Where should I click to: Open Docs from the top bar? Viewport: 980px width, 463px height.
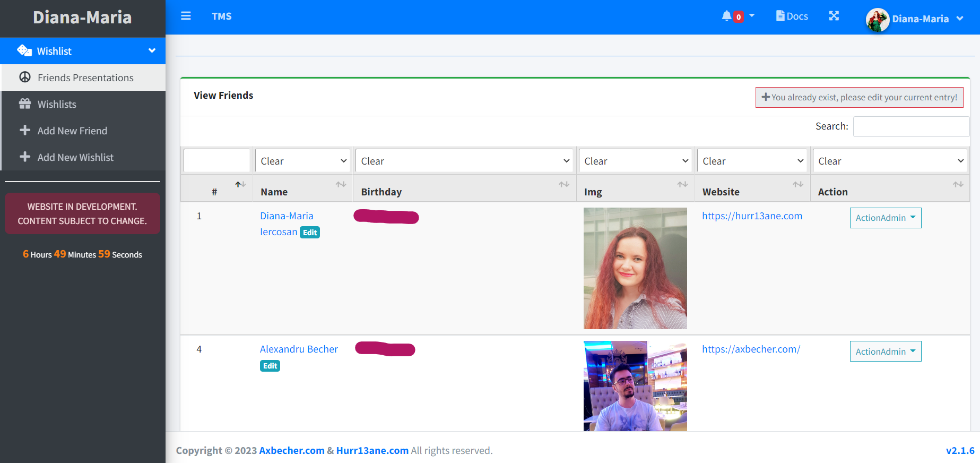792,16
